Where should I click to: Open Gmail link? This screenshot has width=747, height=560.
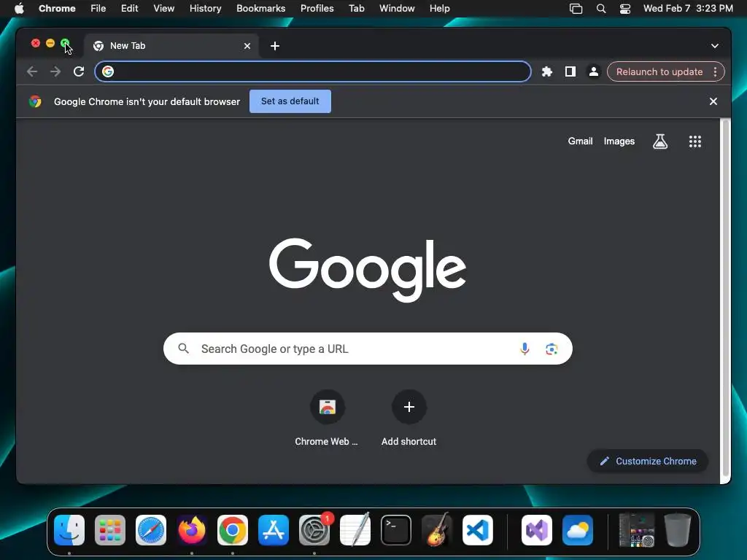point(580,141)
